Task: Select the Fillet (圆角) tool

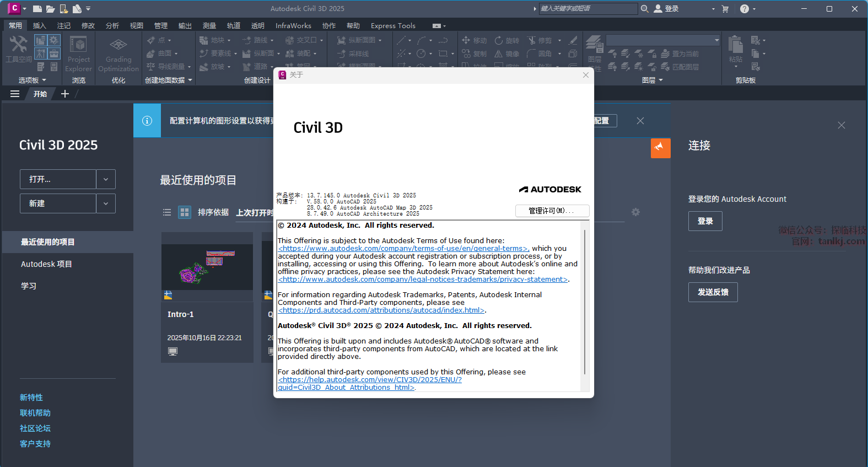Action: [x=540, y=53]
